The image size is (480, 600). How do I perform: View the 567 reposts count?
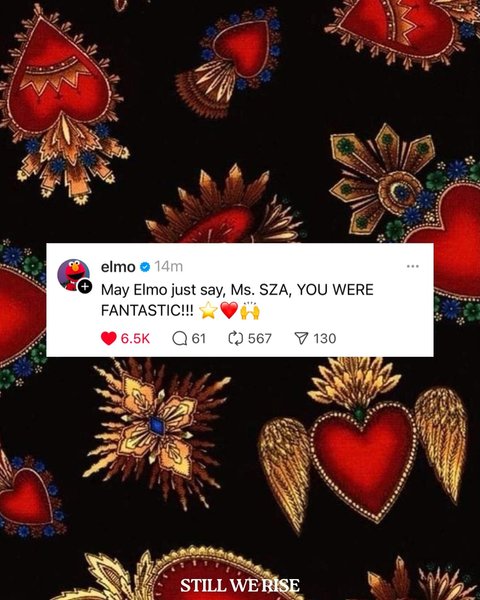pyautogui.click(x=260, y=338)
